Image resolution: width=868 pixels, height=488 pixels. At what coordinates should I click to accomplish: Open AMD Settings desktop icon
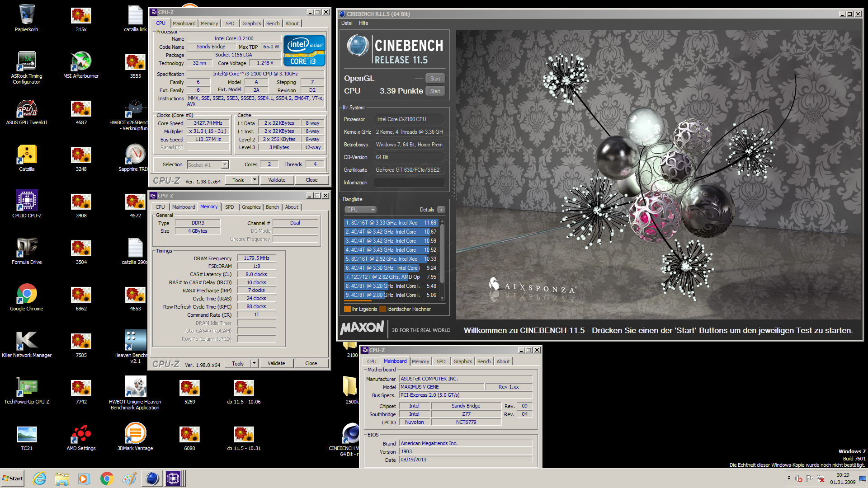coord(81,437)
